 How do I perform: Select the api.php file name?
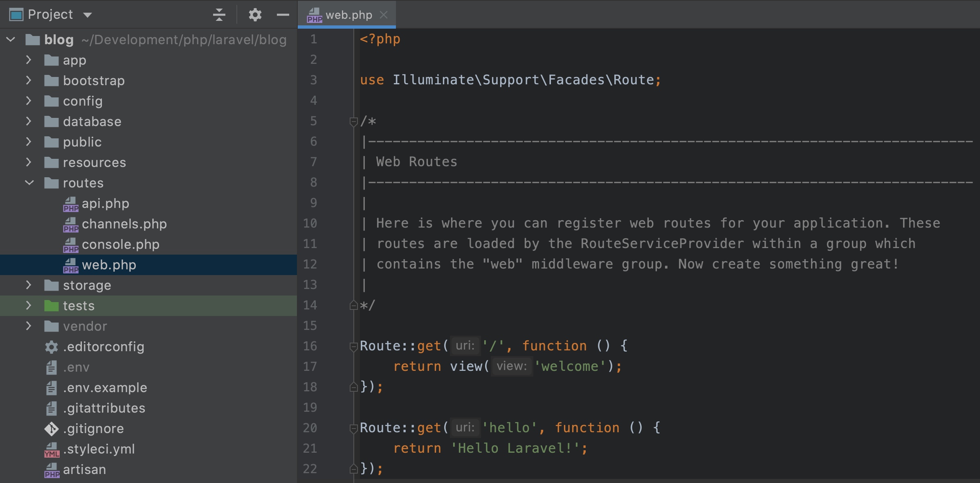(x=106, y=203)
